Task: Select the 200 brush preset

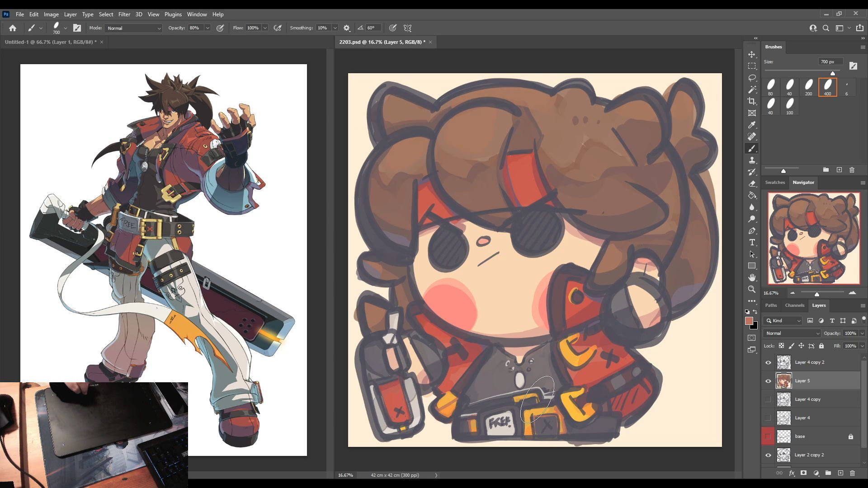Action: [x=808, y=87]
